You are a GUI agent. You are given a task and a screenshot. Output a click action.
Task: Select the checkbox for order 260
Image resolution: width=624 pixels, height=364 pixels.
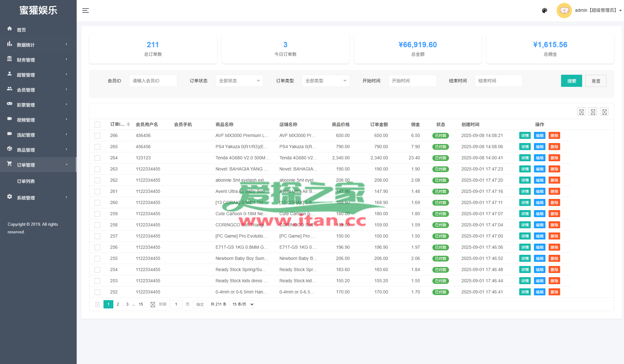tap(97, 203)
